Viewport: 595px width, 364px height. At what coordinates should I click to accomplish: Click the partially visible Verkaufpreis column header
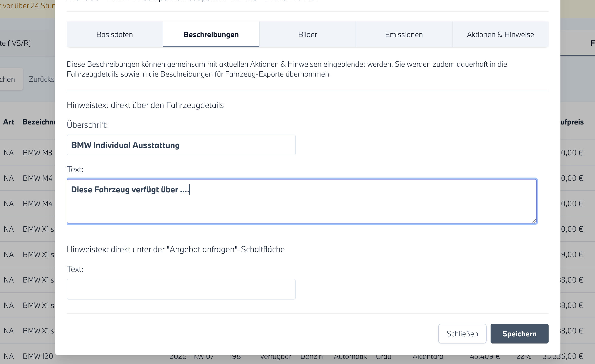click(x=572, y=122)
